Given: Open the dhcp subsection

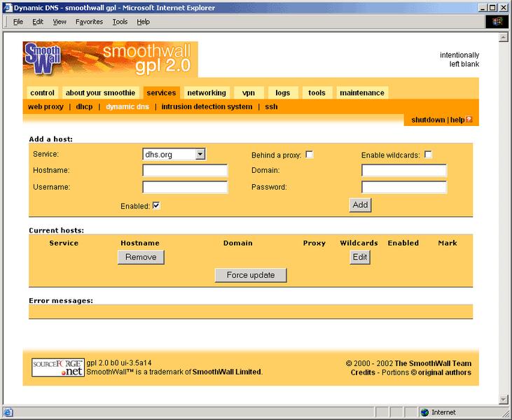Looking at the screenshot, I should pyautogui.click(x=84, y=106).
